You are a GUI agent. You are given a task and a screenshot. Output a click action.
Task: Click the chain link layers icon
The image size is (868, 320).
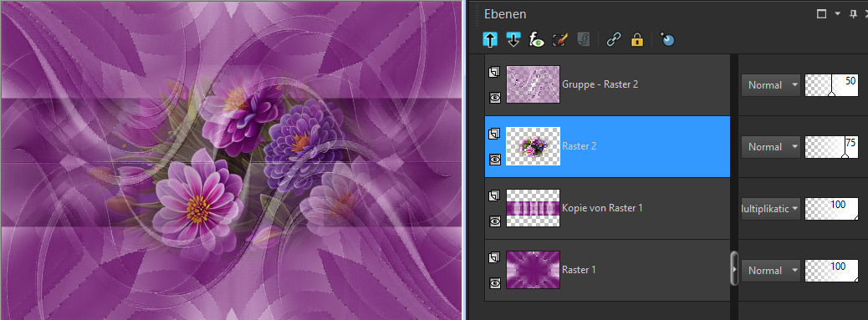click(613, 39)
